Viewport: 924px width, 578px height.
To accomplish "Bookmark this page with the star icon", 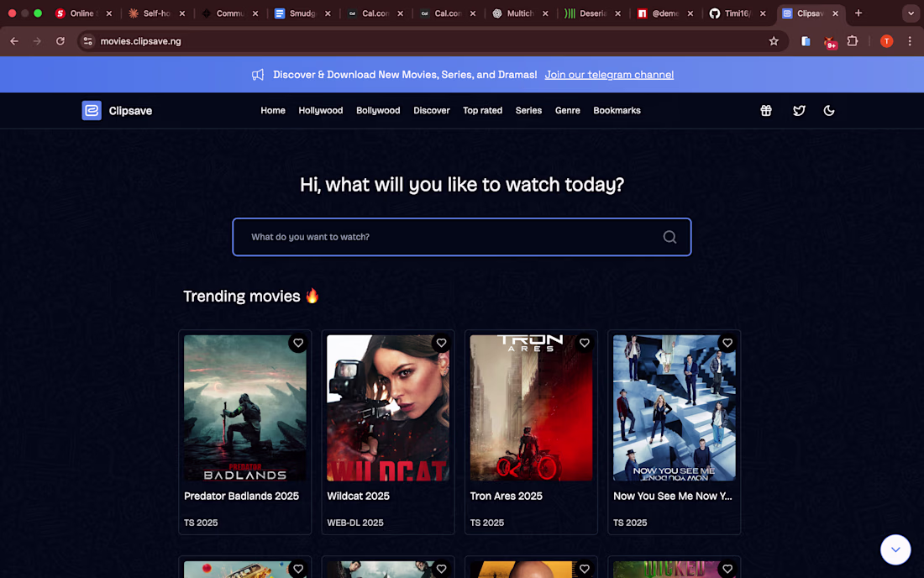I will pos(773,41).
